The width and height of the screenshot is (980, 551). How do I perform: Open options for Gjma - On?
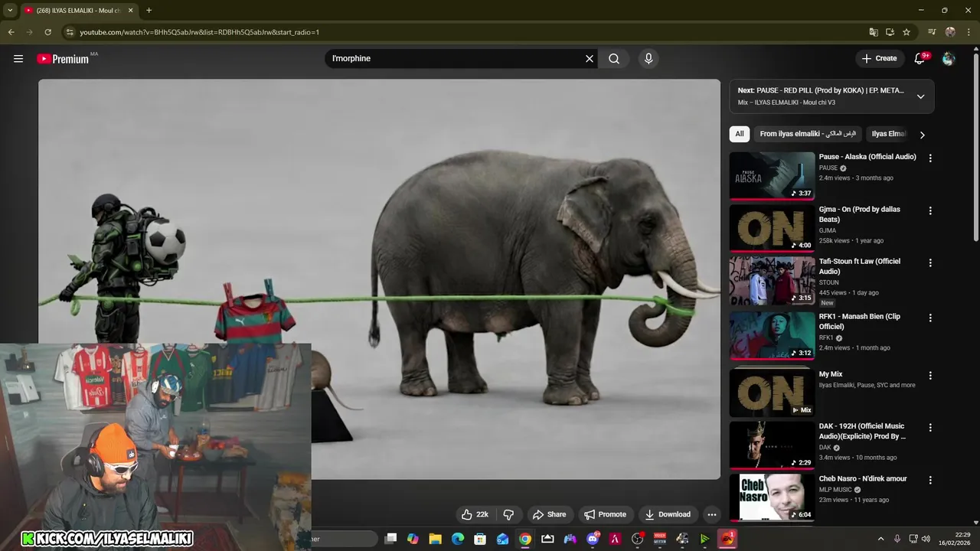click(x=930, y=210)
